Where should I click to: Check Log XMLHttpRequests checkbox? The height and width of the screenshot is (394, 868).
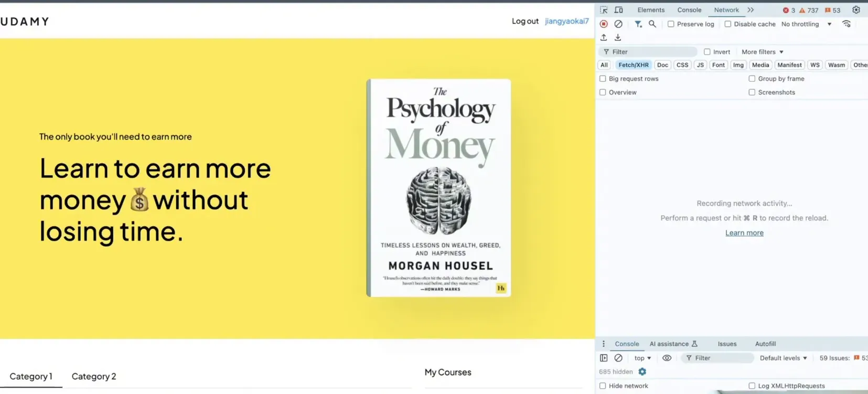(752, 386)
